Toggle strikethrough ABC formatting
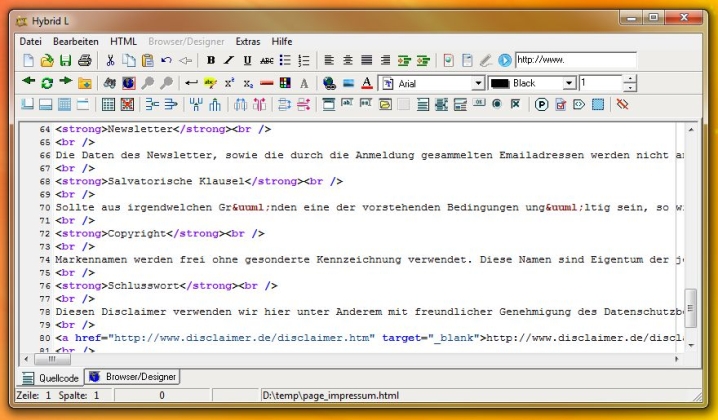 tap(266, 61)
